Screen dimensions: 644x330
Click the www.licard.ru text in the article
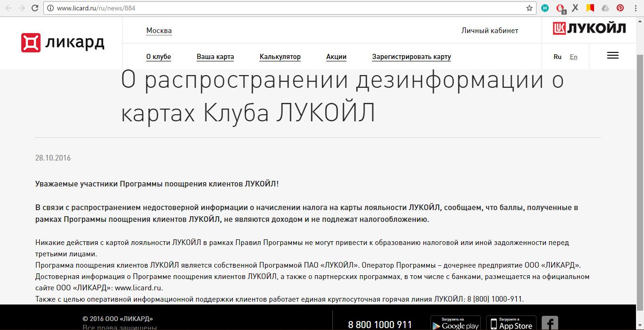139,288
